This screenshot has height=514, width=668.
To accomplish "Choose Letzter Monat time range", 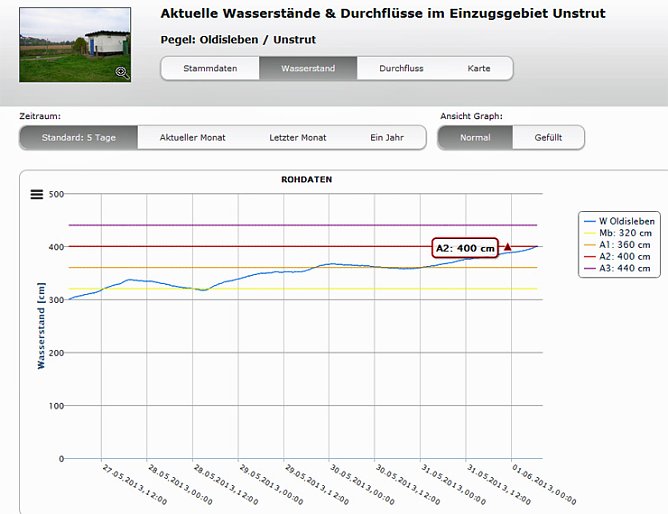I will tap(298, 138).
